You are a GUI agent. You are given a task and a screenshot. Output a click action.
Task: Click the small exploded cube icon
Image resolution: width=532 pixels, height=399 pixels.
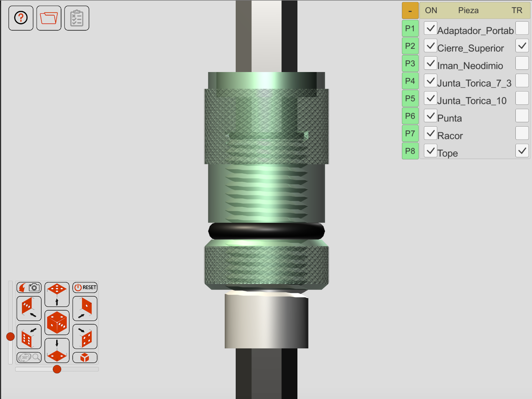click(x=85, y=357)
